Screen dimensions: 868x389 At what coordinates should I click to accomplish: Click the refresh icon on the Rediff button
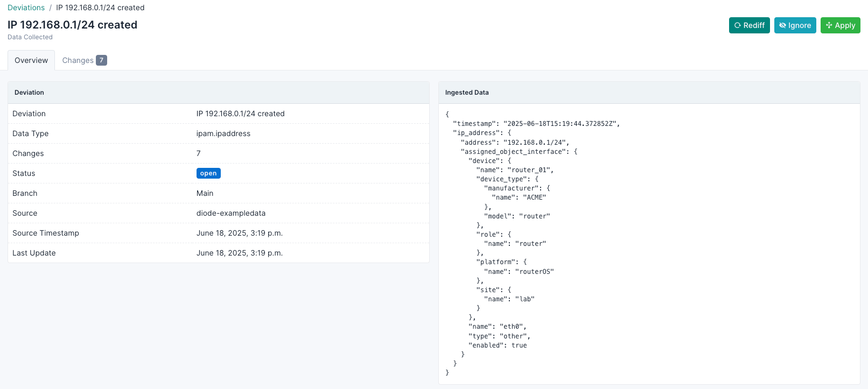pyautogui.click(x=738, y=25)
